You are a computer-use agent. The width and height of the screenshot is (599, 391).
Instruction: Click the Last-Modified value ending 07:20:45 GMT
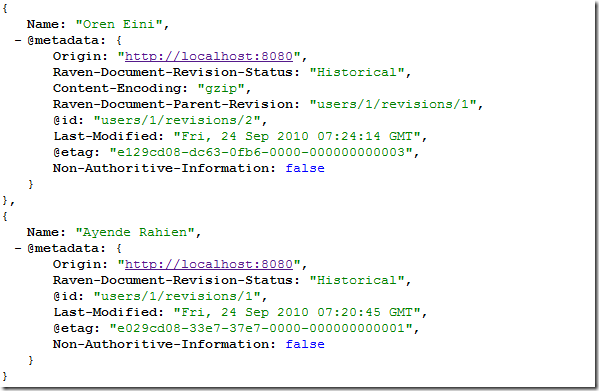click(297, 312)
